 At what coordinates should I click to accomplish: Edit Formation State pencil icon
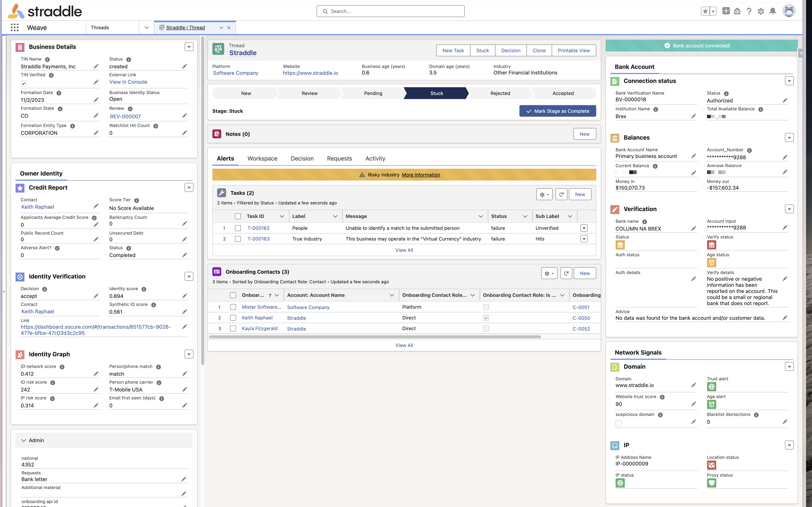96,116
